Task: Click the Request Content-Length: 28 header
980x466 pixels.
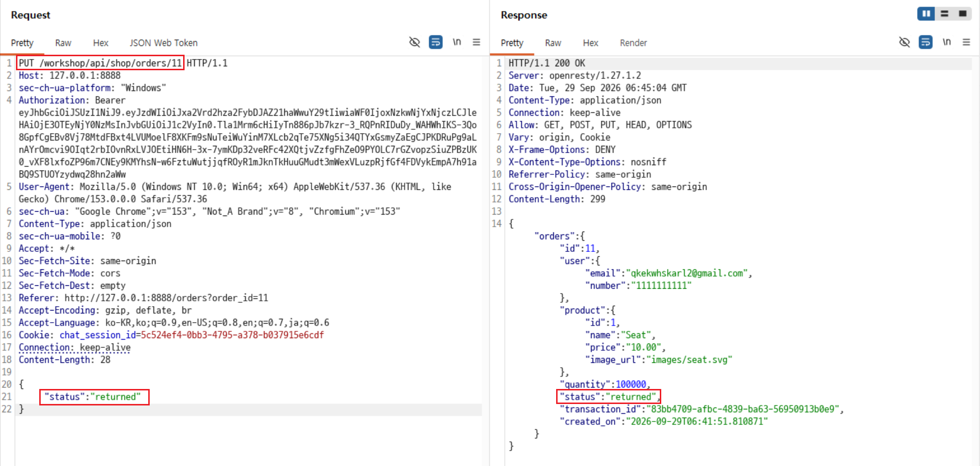Action: pyautogui.click(x=64, y=360)
